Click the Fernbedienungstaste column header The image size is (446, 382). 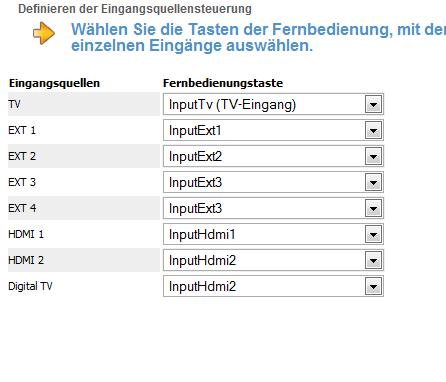pos(223,83)
